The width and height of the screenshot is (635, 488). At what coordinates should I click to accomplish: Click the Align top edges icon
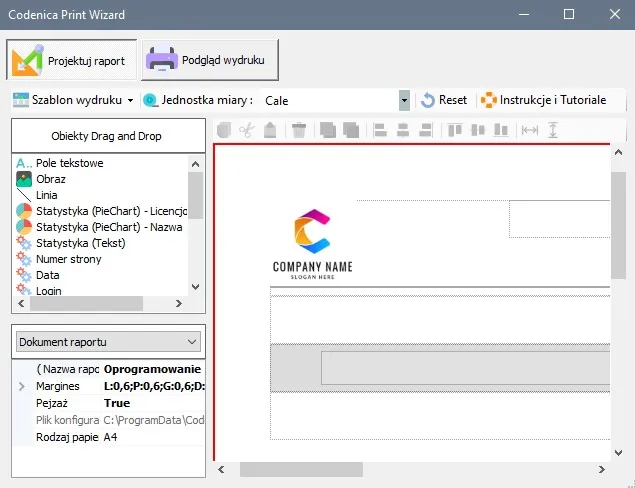[x=455, y=130]
